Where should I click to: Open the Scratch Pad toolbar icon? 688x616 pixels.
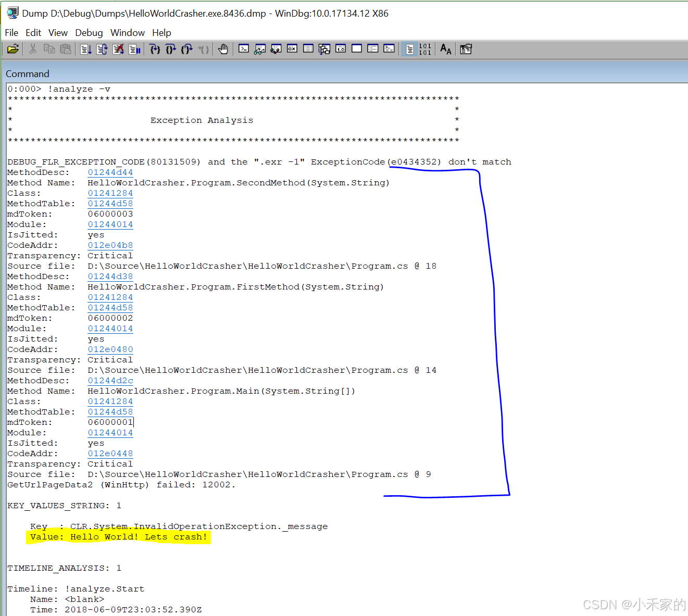[x=357, y=49]
